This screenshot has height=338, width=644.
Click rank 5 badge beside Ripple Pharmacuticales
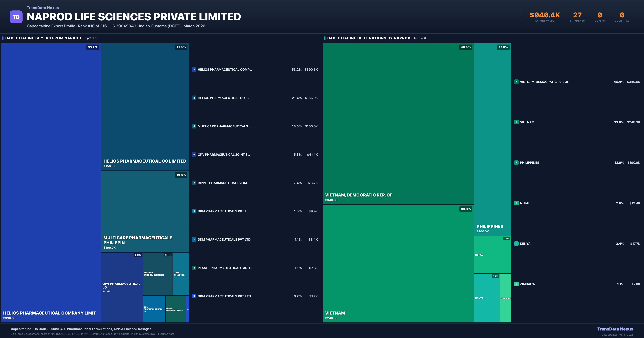194,183
